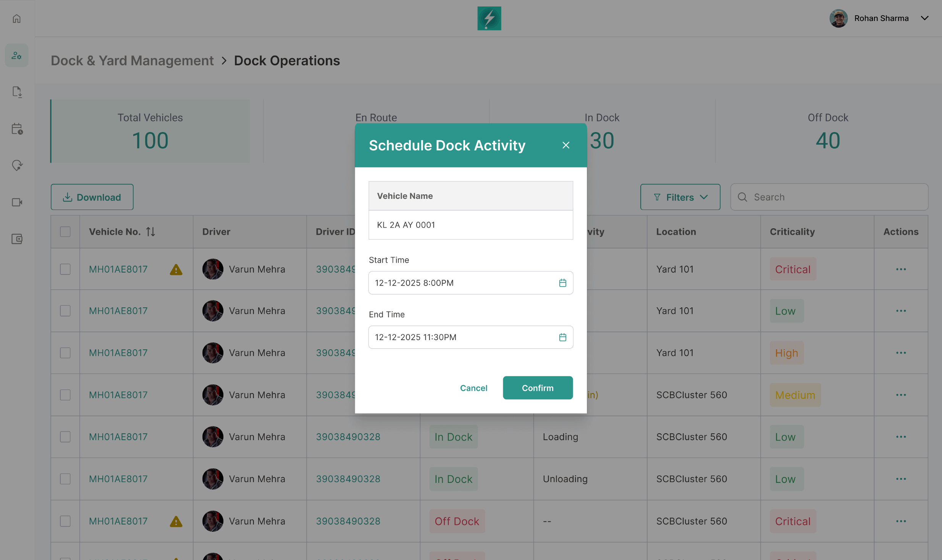This screenshot has width=942, height=560.
Task: Select checkbox for the Loading activity row
Action: tap(65, 437)
